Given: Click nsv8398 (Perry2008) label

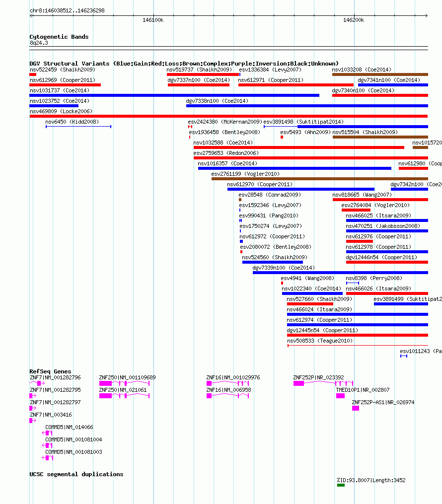Looking at the screenshot, I should [374, 279].
